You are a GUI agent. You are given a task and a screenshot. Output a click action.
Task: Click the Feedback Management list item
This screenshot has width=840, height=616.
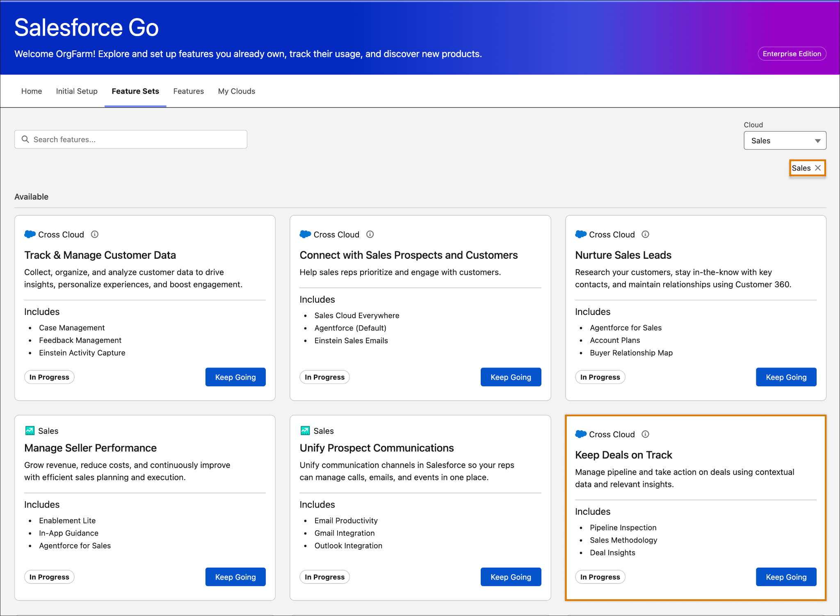[80, 340]
